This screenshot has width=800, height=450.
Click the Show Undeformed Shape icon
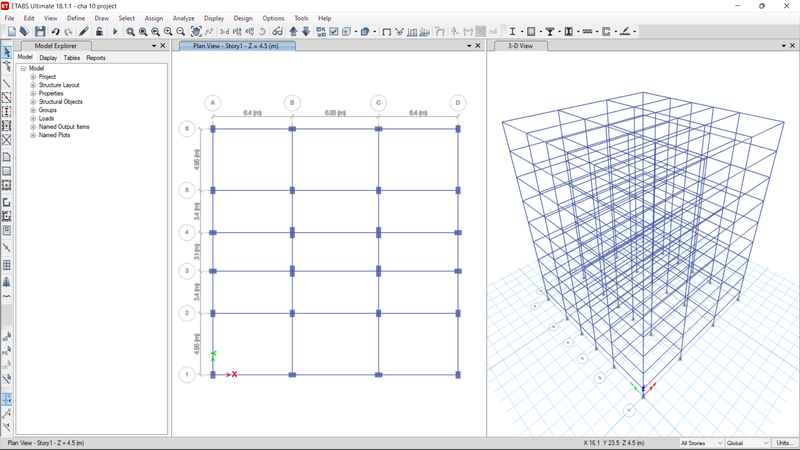click(387, 32)
